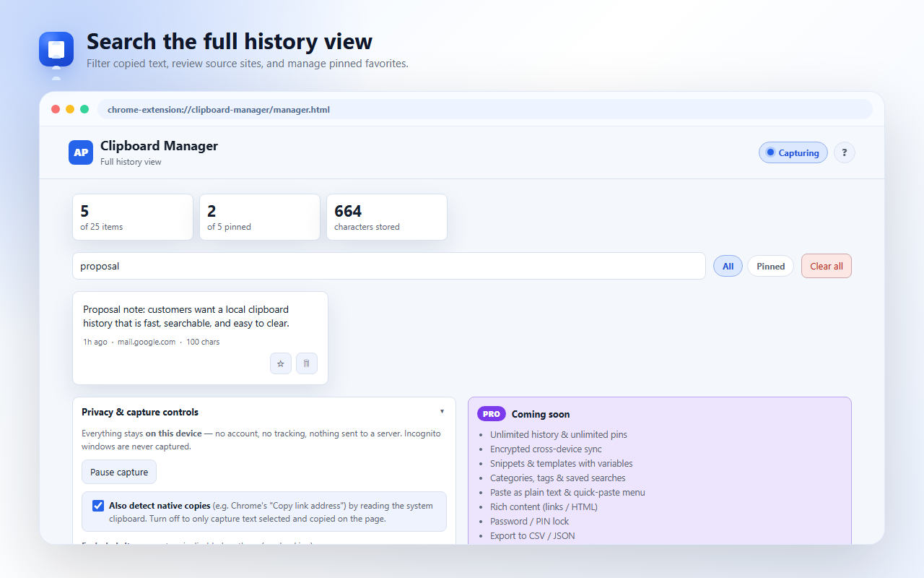
Task: Click the Coming soon heading
Action: point(541,414)
